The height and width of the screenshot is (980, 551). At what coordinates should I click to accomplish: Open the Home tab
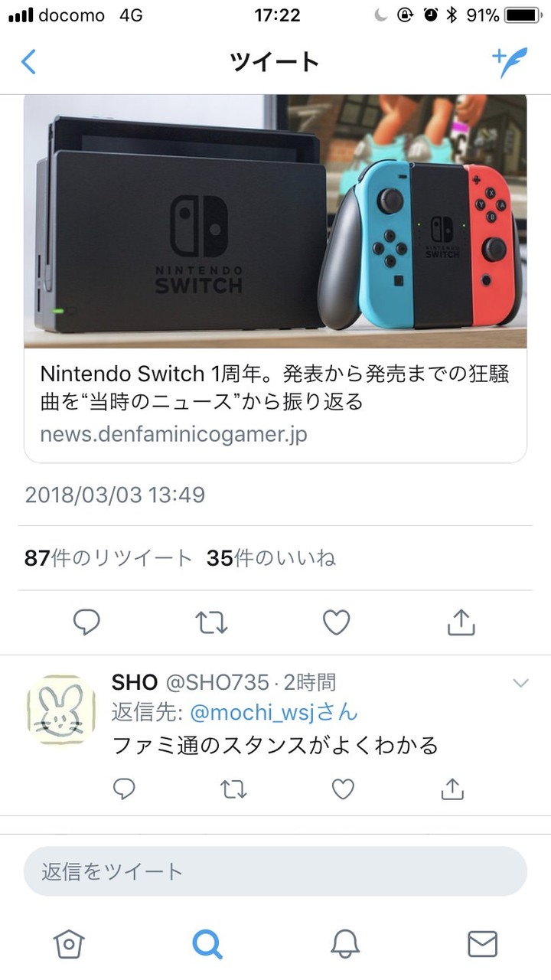click(69, 944)
